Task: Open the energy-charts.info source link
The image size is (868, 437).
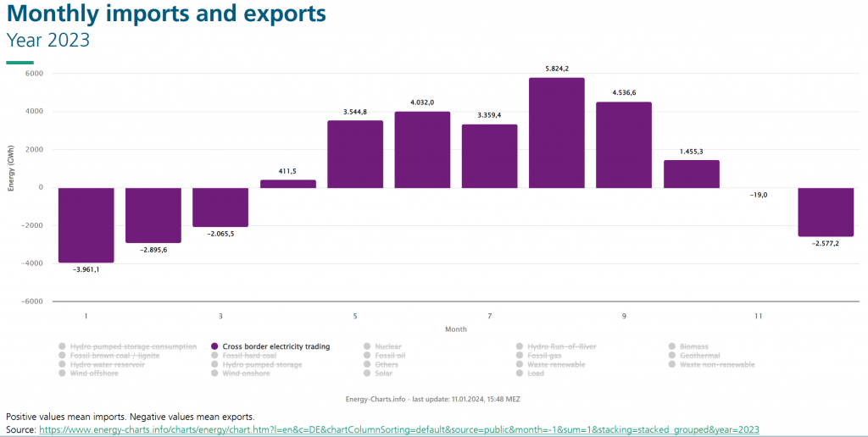Action: (x=399, y=429)
